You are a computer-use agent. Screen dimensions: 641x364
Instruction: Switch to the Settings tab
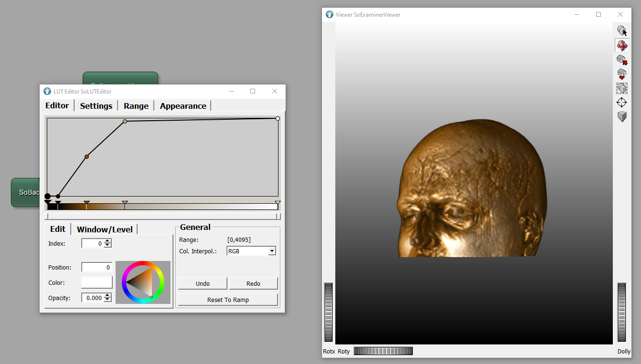pyautogui.click(x=96, y=106)
